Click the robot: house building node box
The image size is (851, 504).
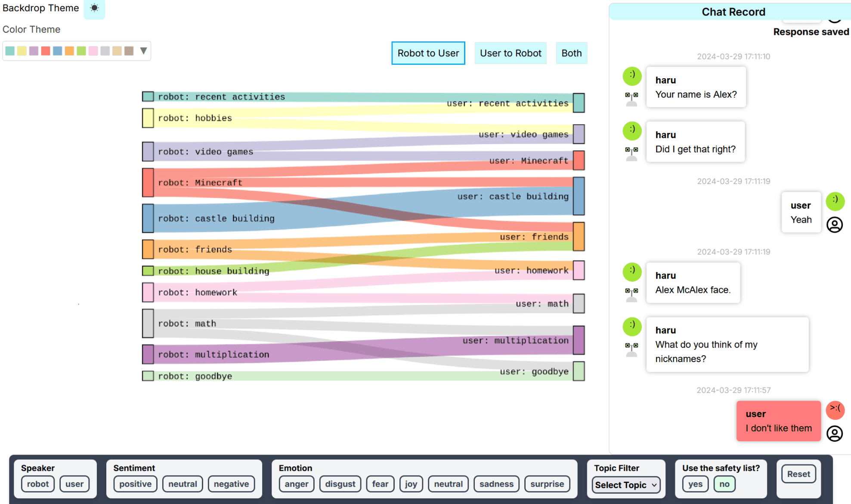(148, 270)
